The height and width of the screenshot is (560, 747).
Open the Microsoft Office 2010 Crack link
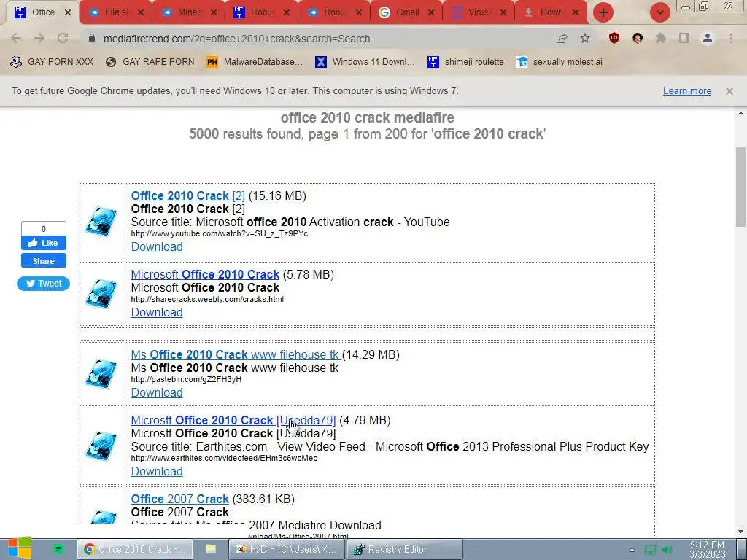(205, 274)
